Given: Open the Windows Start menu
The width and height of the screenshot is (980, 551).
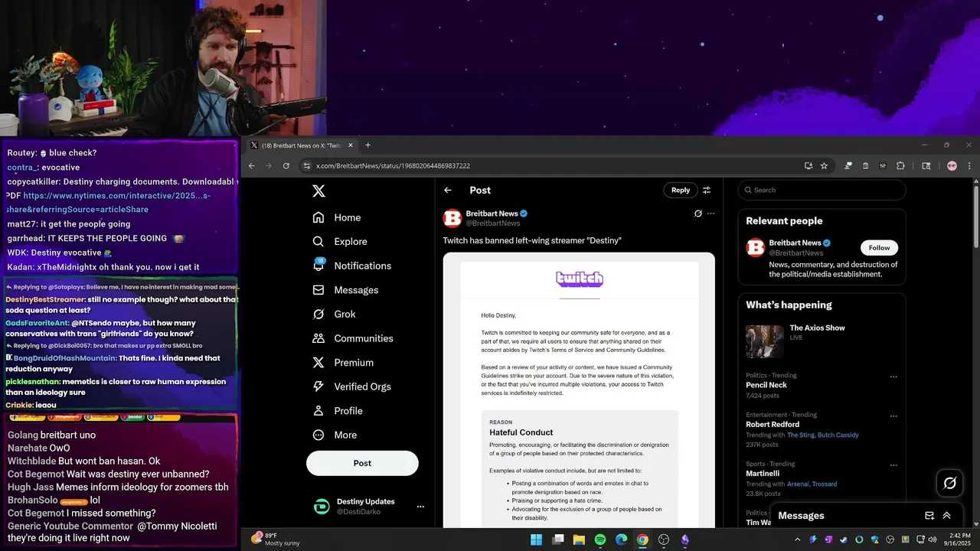Looking at the screenshot, I should [537, 540].
